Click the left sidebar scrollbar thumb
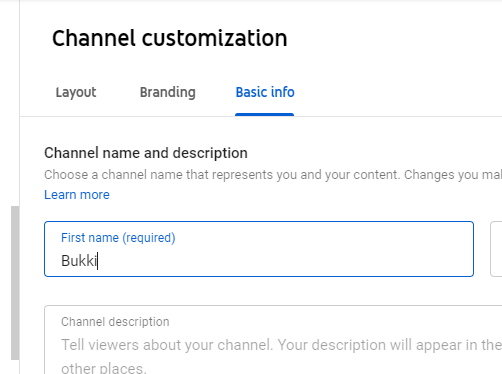Screen dimensions: 502x374 point(15,283)
